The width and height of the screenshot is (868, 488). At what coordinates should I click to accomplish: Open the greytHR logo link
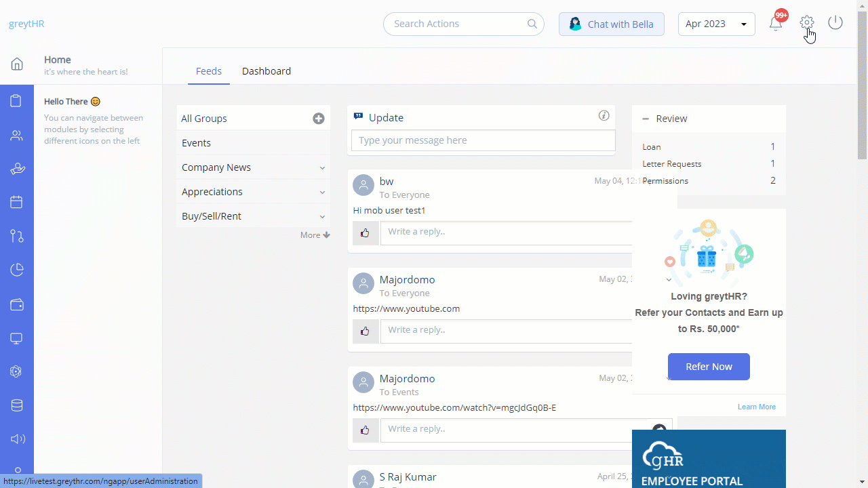point(26,24)
